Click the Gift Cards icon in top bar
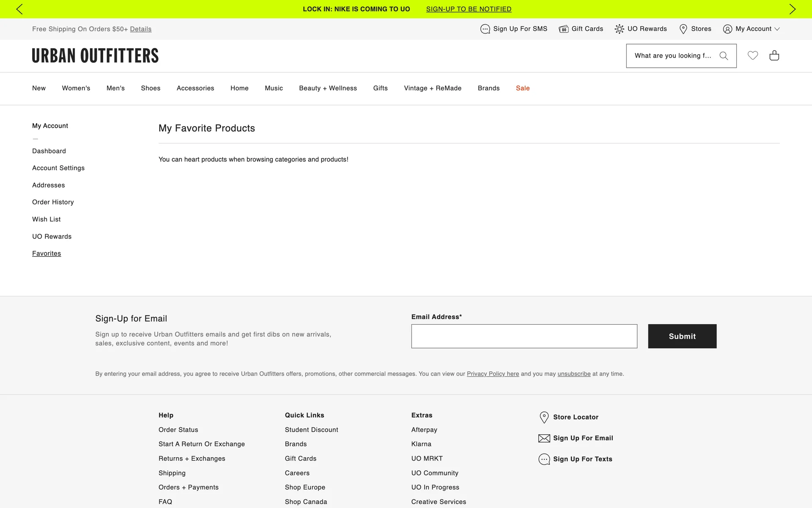The height and width of the screenshot is (508, 812). point(563,29)
